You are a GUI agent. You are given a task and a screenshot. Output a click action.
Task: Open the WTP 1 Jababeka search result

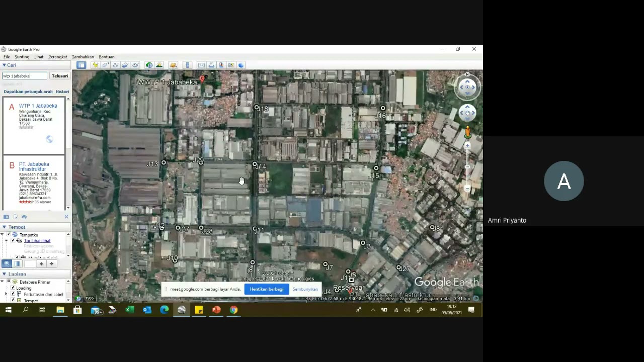(x=38, y=106)
